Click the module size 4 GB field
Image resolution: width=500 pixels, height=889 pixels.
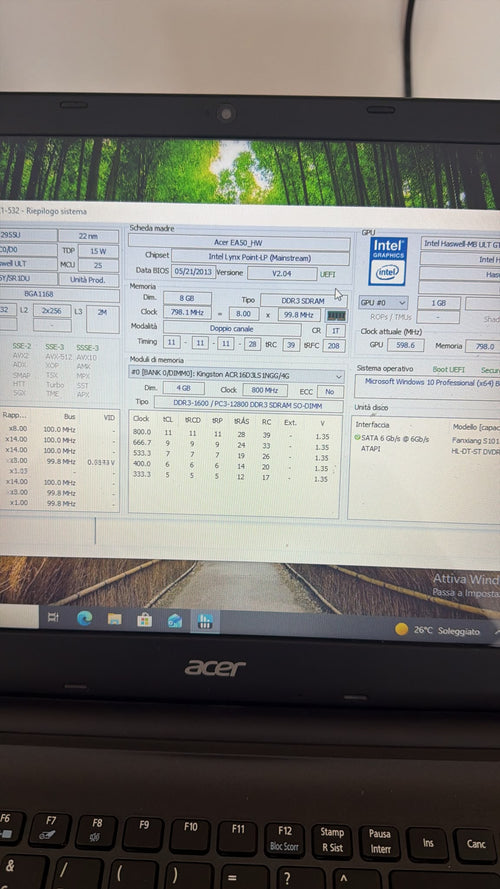pyautogui.click(x=184, y=388)
